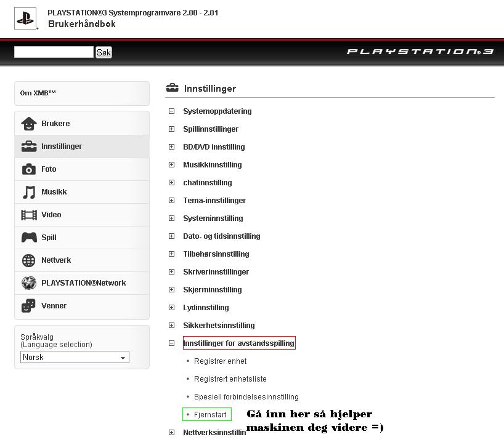Click the Sikkerhetsinnstilling heading text
This screenshot has height=445, width=504.
pyautogui.click(x=219, y=326)
